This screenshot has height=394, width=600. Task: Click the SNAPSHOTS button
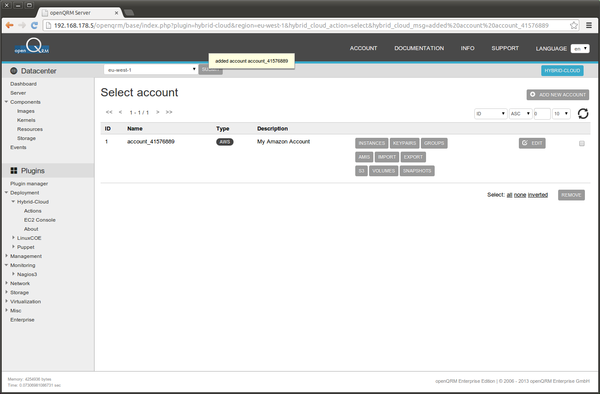click(417, 171)
